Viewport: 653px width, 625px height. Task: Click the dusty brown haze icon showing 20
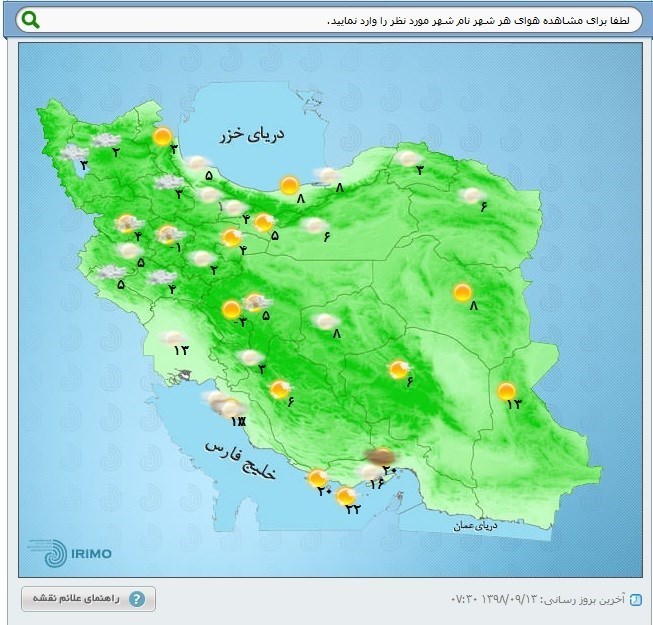click(381, 456)
